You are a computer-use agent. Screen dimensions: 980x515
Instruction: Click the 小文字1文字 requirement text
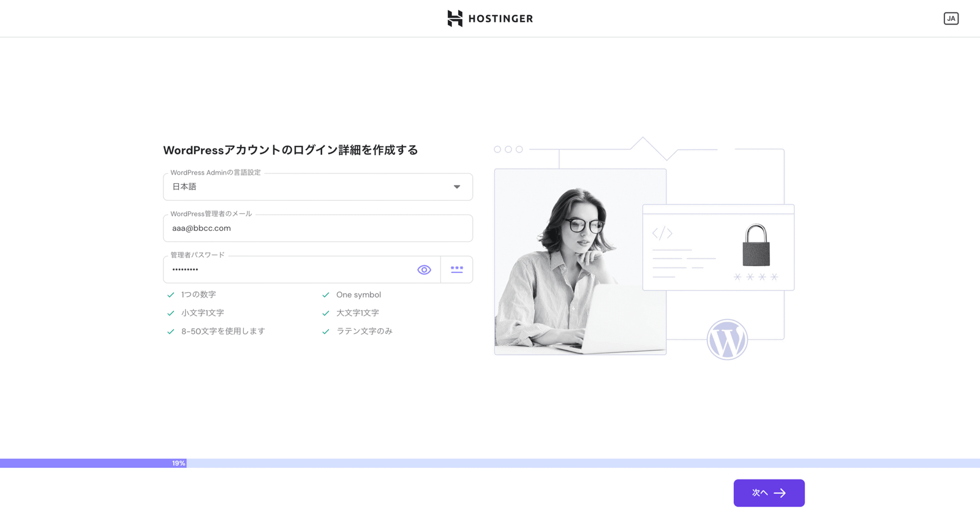203,313
